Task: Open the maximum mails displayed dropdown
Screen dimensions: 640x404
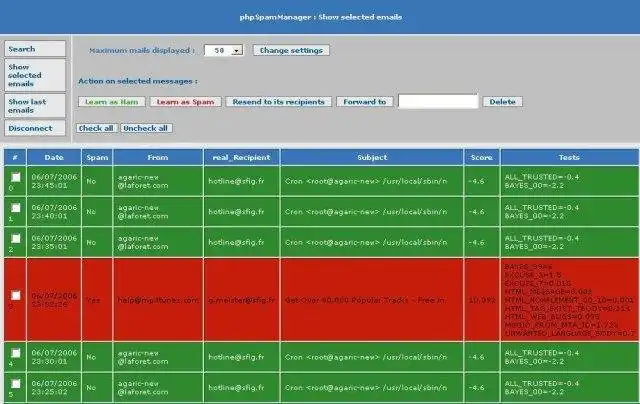Action: click(224, 50)
